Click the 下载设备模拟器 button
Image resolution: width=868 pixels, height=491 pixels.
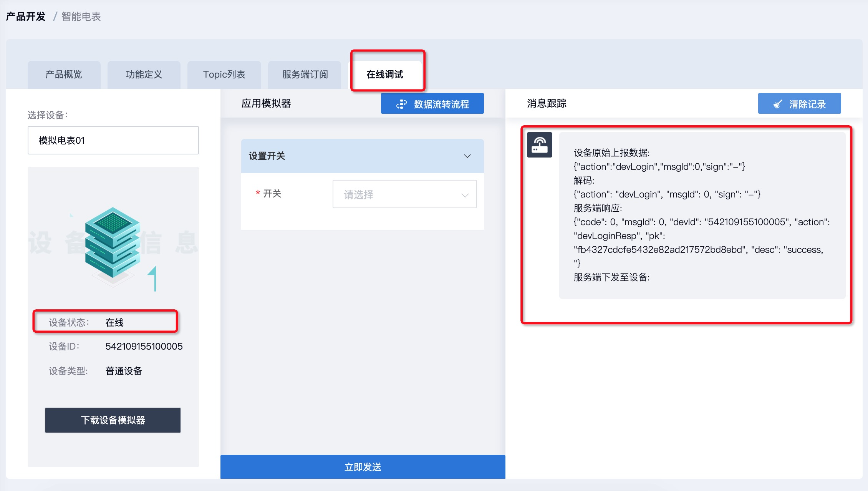pos(113,420)
